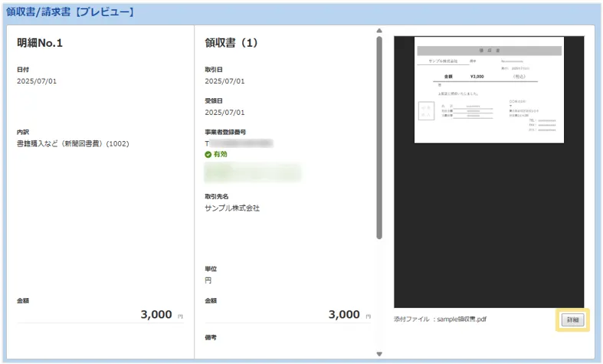Click the green 有効 checkmark icon

click(x=208, y=154)
